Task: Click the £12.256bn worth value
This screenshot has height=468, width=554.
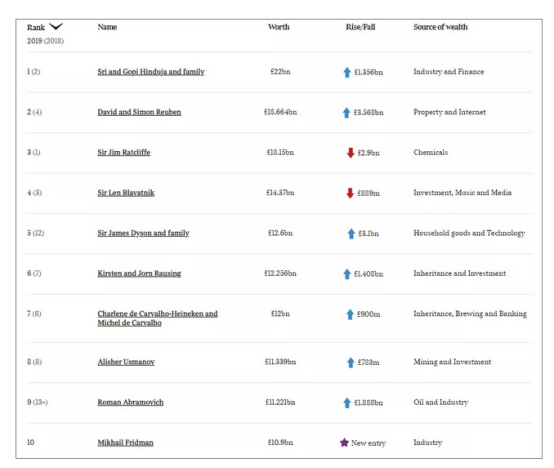Action: pyautogui.click(x=280, y=273)
